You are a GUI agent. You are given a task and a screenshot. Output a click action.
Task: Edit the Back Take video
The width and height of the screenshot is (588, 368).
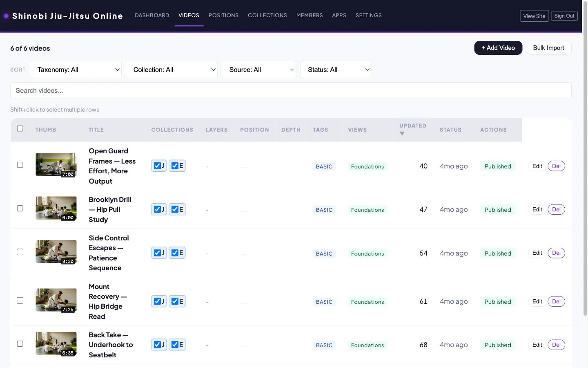pyautogui.click(x=537, y=345)
